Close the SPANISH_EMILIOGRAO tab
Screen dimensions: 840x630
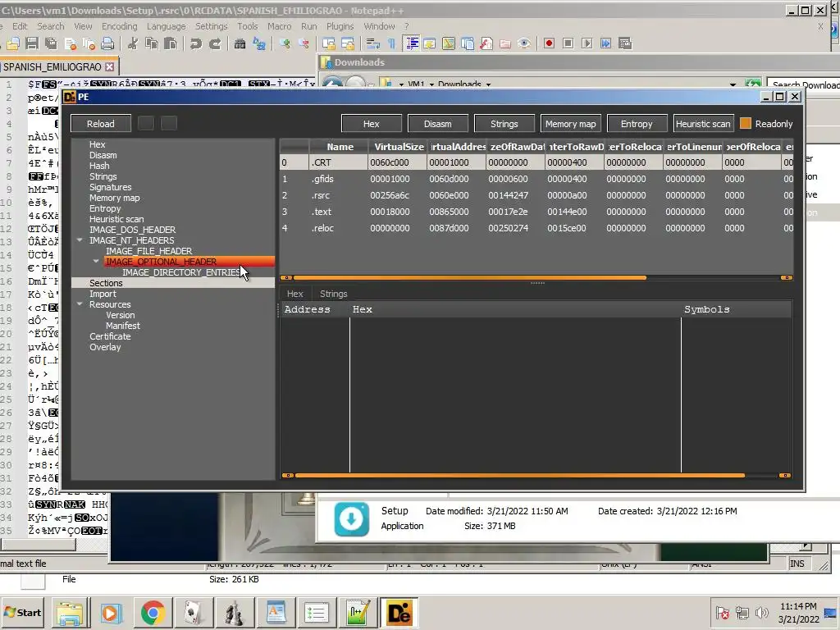coord(109,67)
